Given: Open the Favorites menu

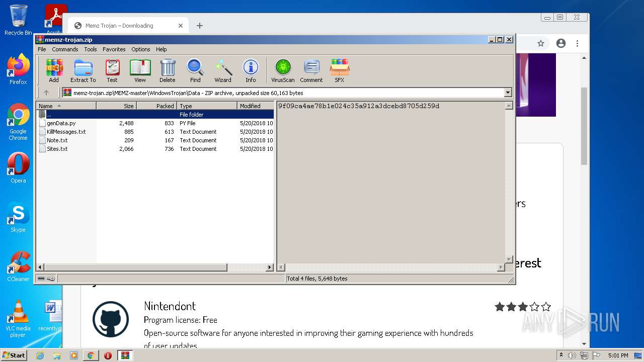Looking at the screenshot, I should (114, 49).
